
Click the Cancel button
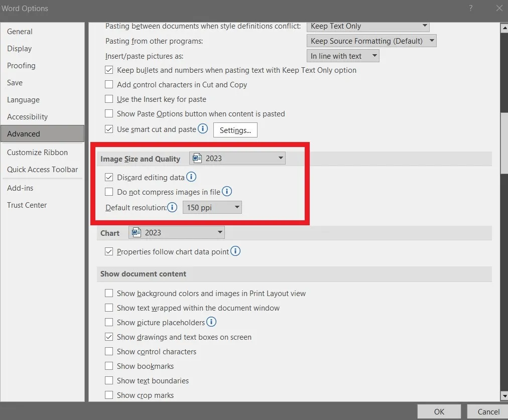coord(488,411)
